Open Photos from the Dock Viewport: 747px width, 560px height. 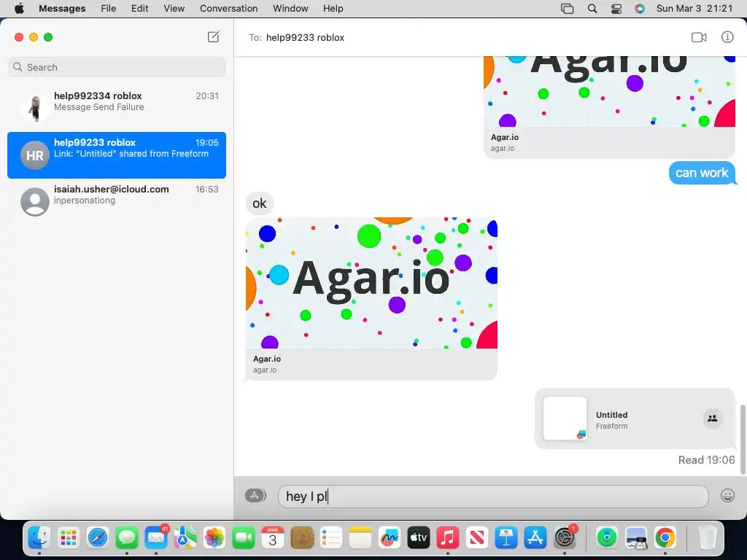tap(214, 537)
